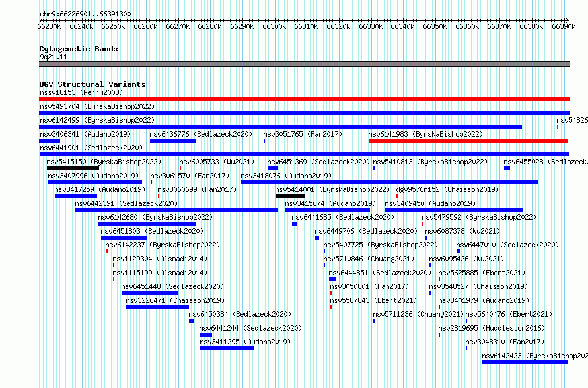Select the nsv3048310 (Fan2017) label

tap(505, 342)
